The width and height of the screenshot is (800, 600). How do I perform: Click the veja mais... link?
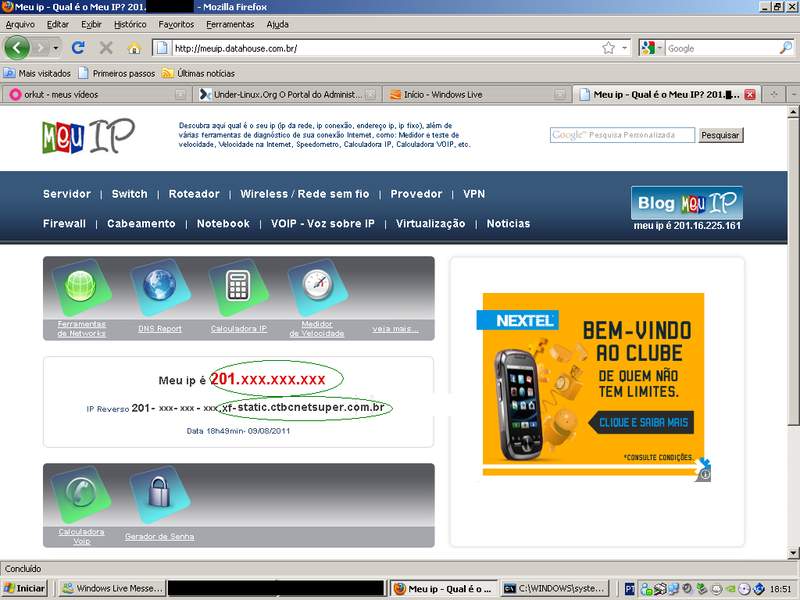pyautogui.click(x=395, y=329)
